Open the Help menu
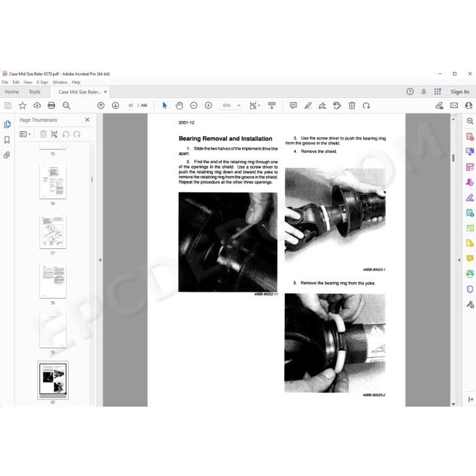 (76, 82)
